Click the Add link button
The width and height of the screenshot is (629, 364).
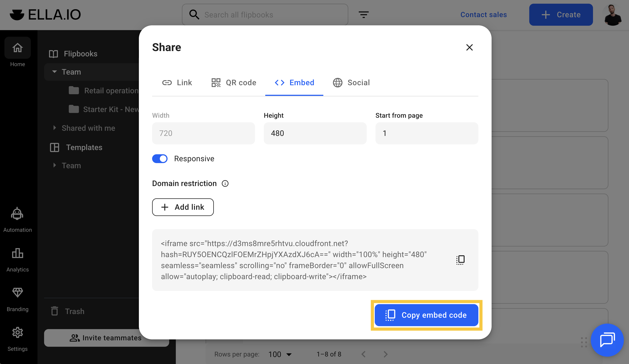[183, 207]
